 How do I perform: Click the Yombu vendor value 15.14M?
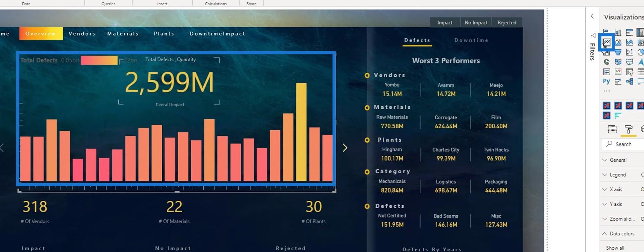[392, 94]
